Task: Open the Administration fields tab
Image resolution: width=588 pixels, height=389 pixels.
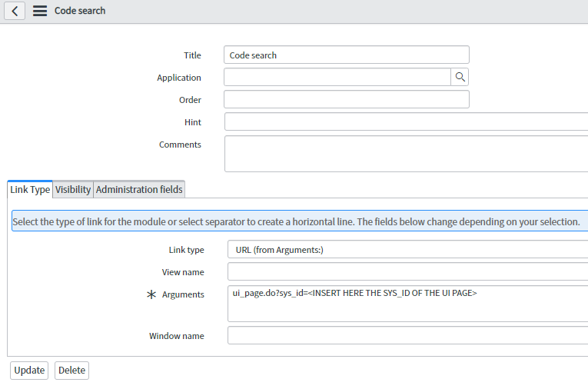Action: (139, 189)
